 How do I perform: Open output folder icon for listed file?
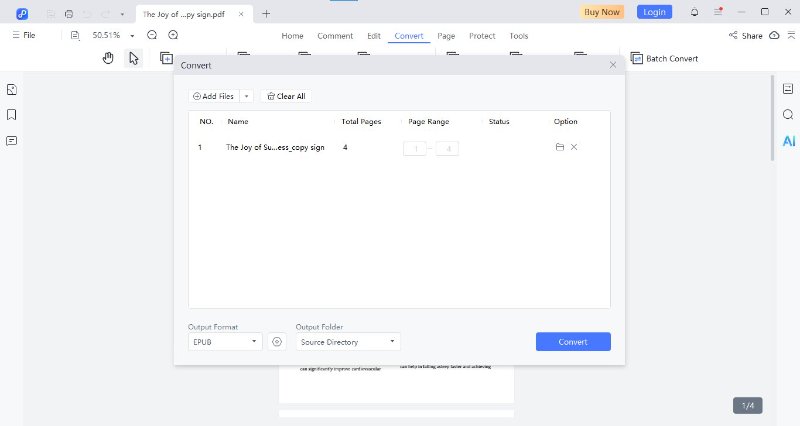560,147
